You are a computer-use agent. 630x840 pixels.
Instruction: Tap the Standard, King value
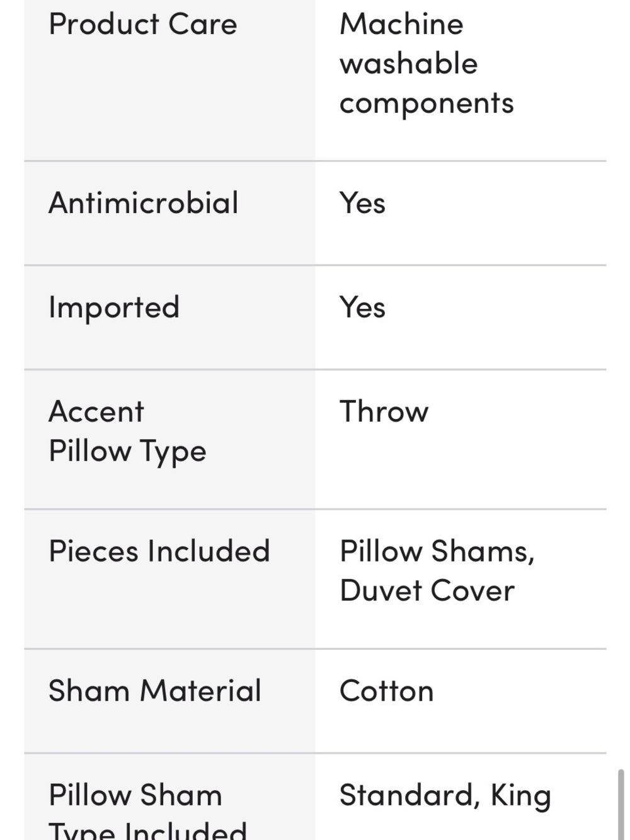coord(445,795)
